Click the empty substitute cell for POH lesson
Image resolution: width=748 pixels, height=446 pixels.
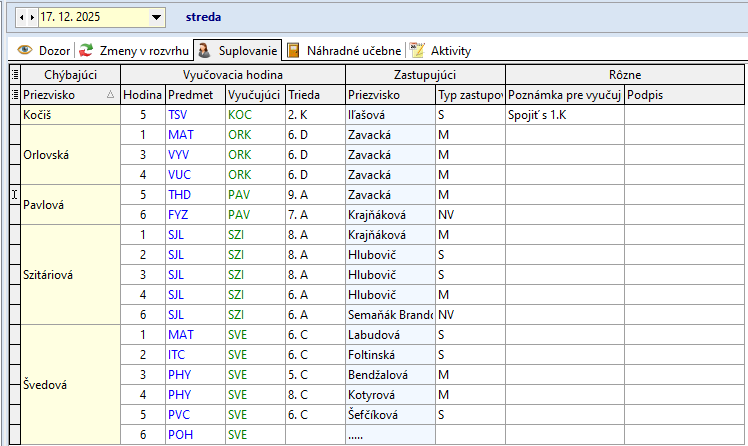point(389,434)
